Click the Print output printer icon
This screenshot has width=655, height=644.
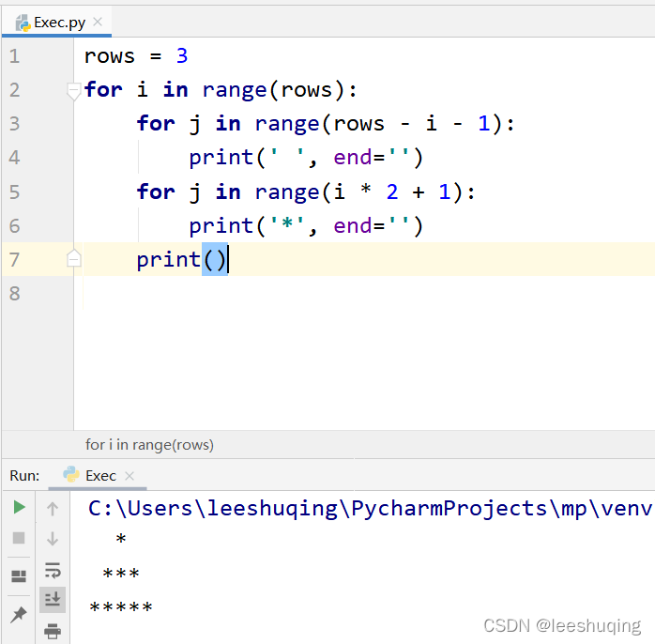pos(53,631)
